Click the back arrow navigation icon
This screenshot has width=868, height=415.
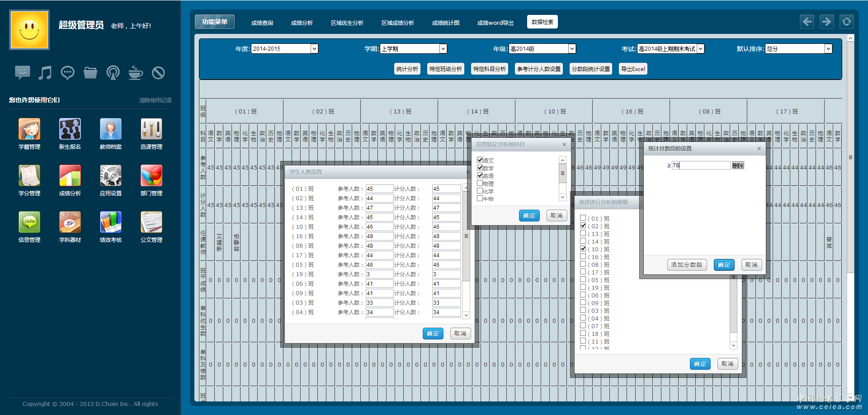[x=807, y=22]
